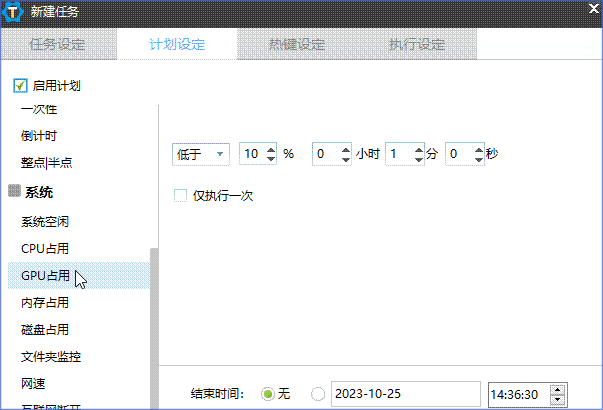603x410 pixels.
Task: Select 一次性 schedule type
Action: (39, 109)
